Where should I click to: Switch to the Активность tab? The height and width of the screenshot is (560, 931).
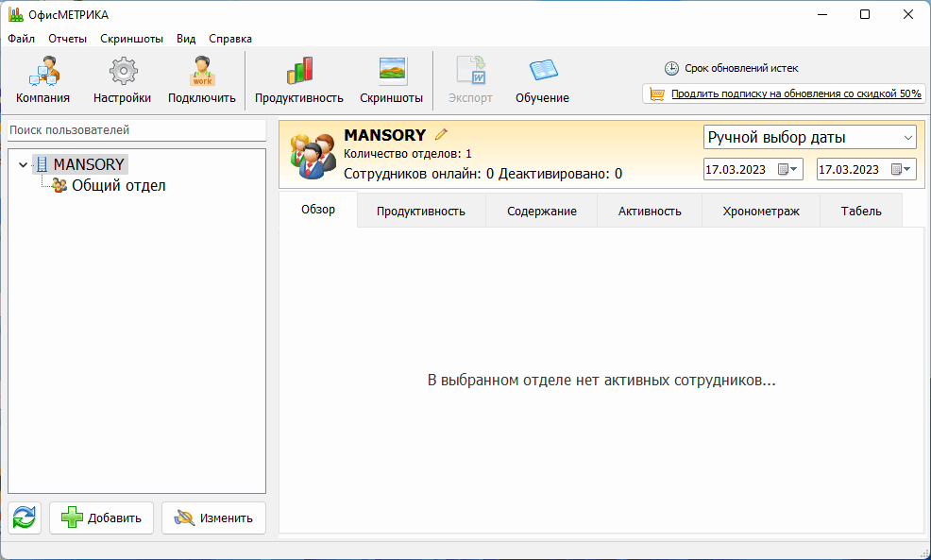[650, 211]
